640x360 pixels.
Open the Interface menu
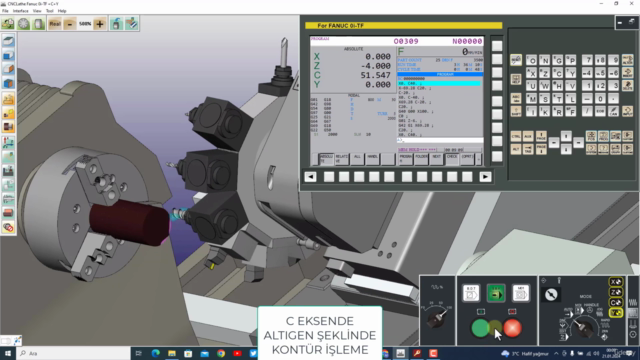(20, 11)
